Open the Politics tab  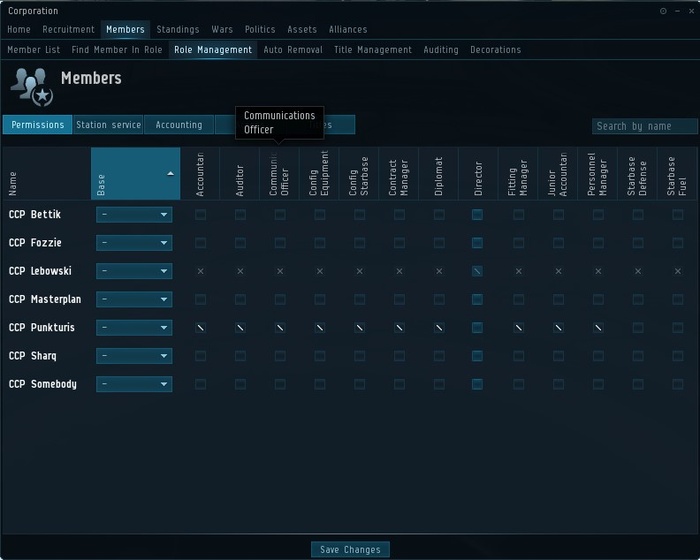260,29
